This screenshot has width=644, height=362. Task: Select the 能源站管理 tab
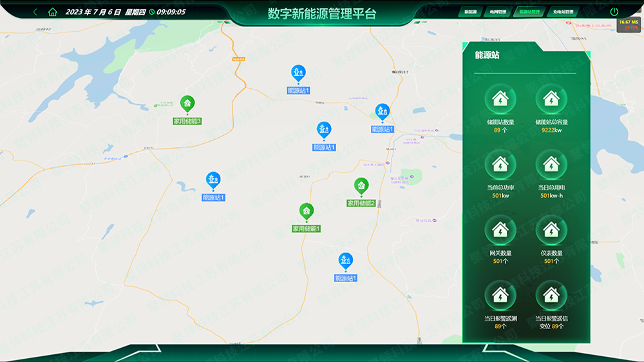click(x=529, y=12)
